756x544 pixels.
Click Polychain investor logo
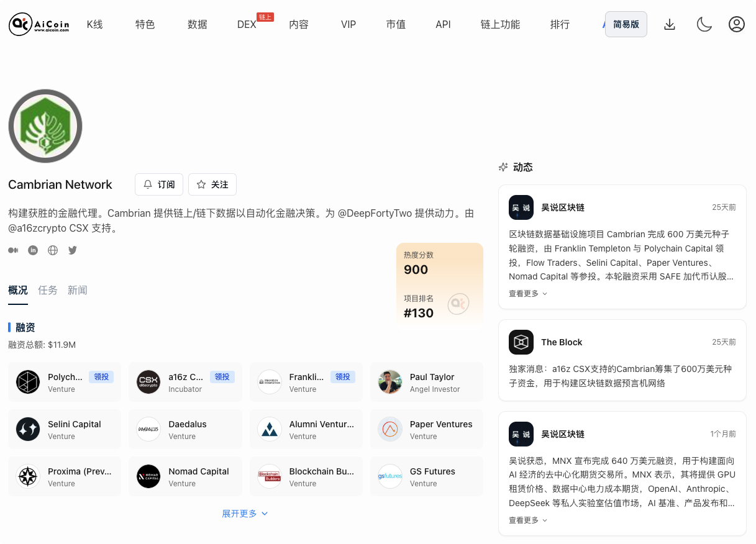(28, 382)
